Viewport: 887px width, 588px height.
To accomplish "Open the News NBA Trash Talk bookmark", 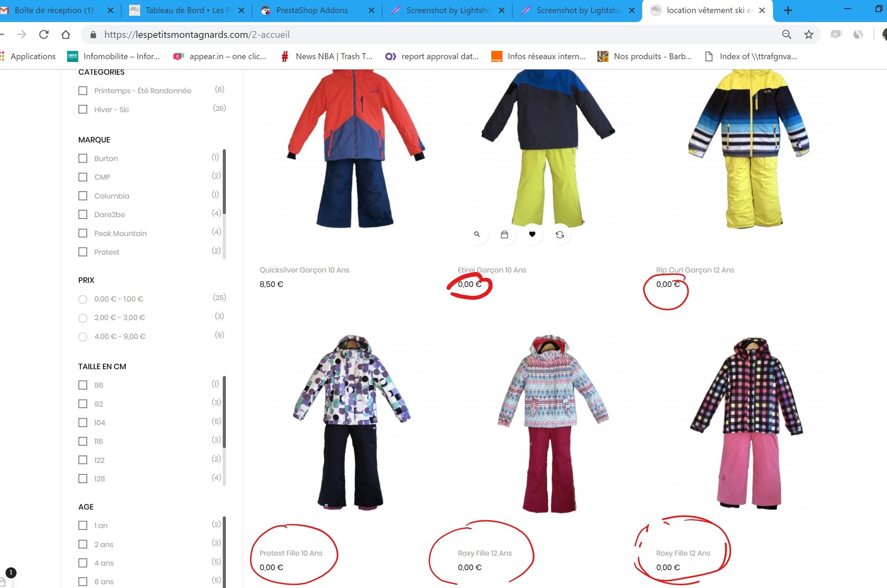I will pos(326,56).
